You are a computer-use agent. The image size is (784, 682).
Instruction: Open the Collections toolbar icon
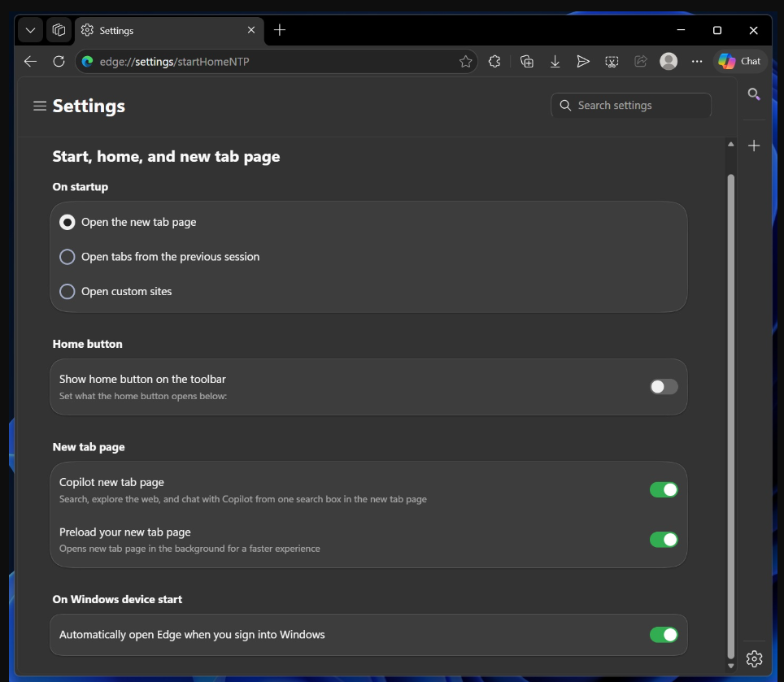coord(526,61)
